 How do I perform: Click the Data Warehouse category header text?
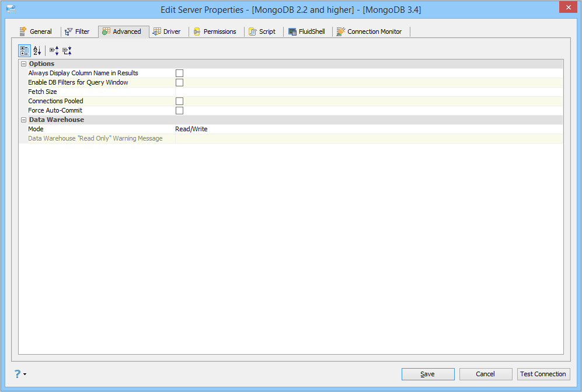[x=57, y=120]
